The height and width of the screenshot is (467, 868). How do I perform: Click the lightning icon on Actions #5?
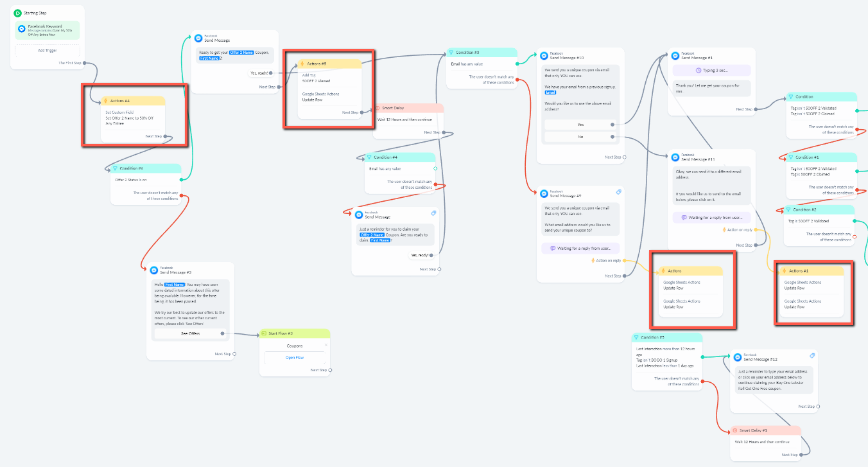[302, 64]
